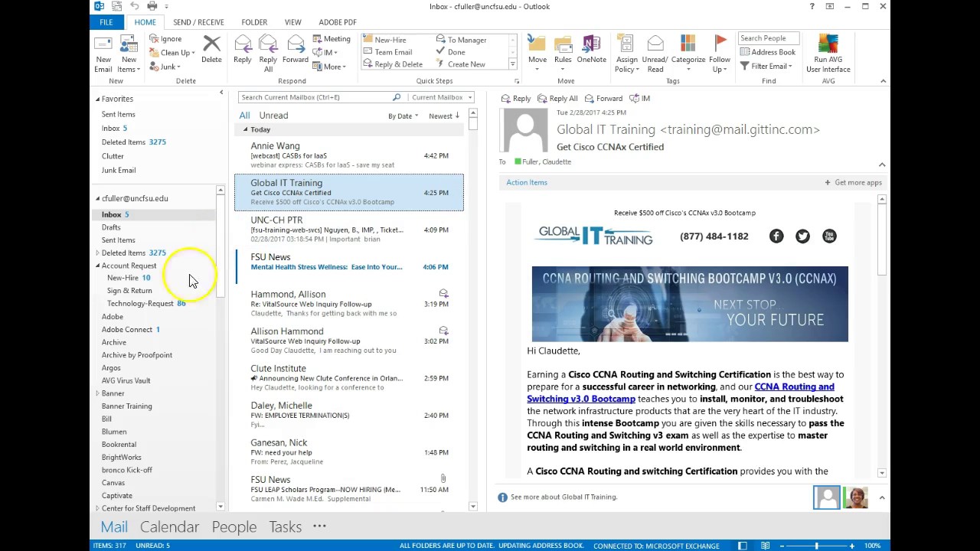Open Clean Up dropdown
The height and width of the screenshot is (551, 980).
click(172, 53)
